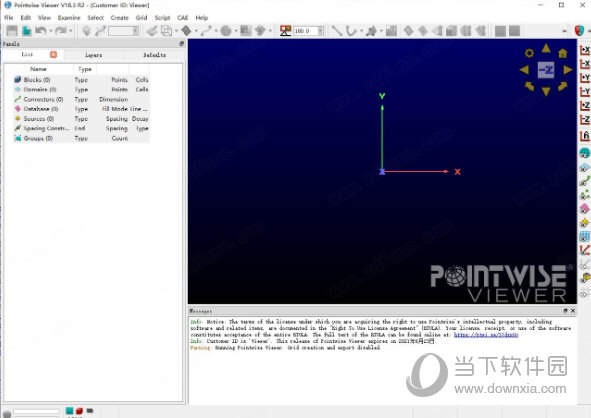Open the dropdown next to the curve icon
This screenshot has height=418, width=591.
click(216, 31)
